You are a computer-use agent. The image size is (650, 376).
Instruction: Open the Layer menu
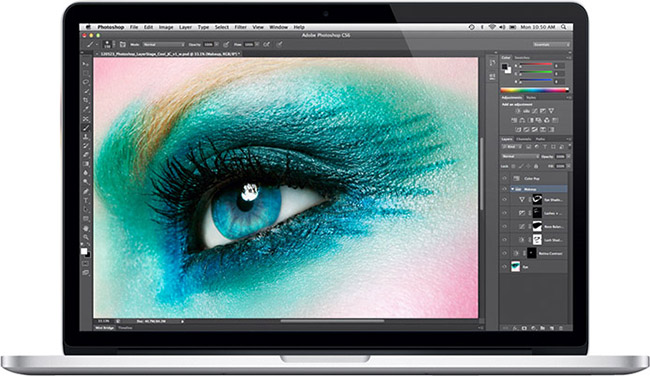185,27
